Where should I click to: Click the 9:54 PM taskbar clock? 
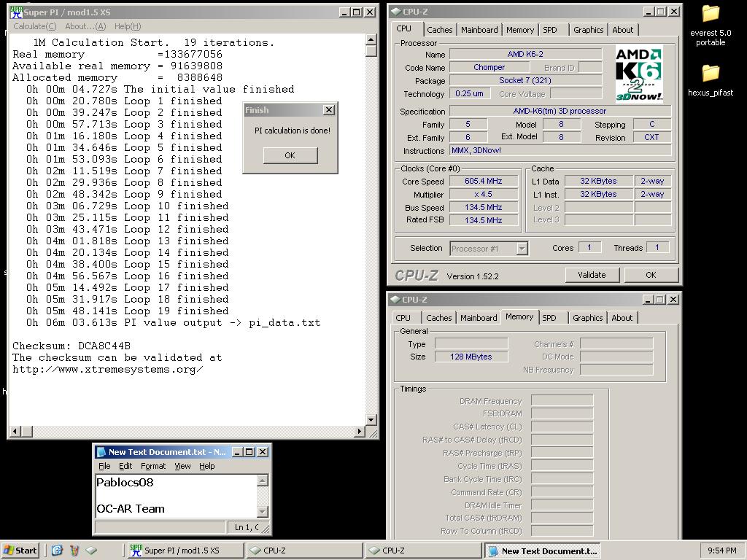click(x=721, y=551)
